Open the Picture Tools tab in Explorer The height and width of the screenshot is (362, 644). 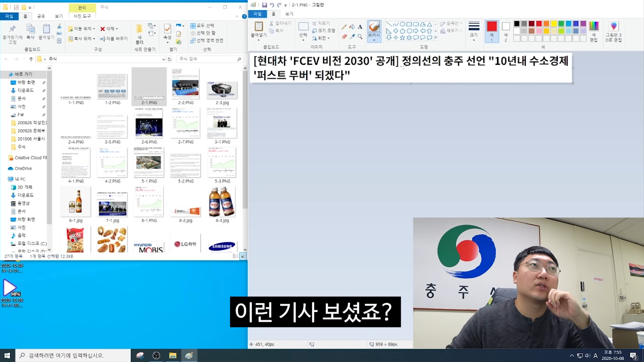(82, 16)
